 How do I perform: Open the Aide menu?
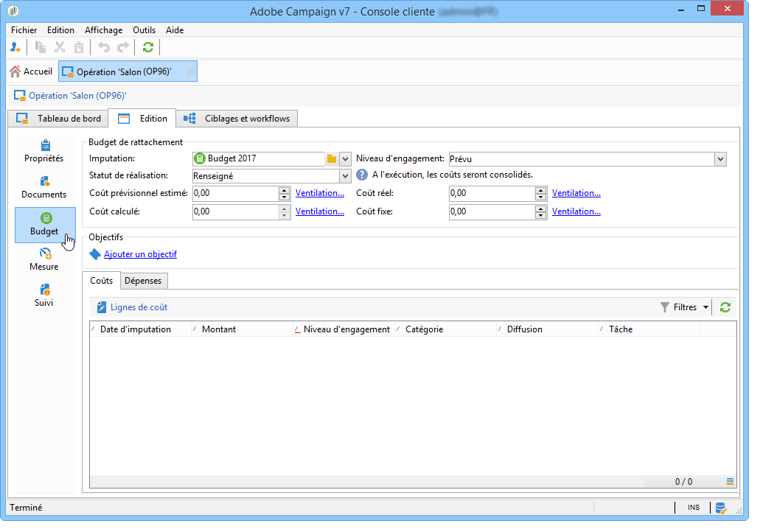pyautogui.click(x=175, y=30)
